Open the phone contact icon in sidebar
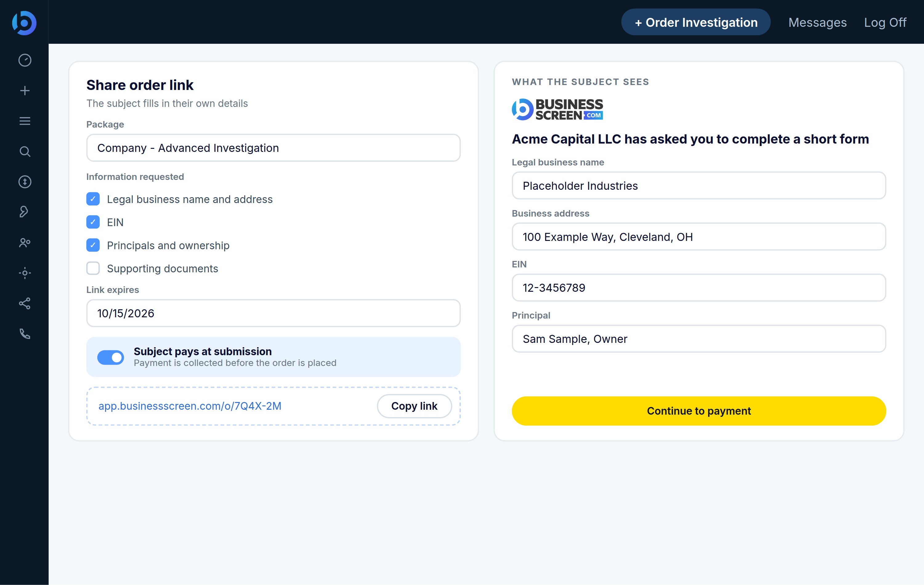924x585 pixels. (x=25, y=334)
